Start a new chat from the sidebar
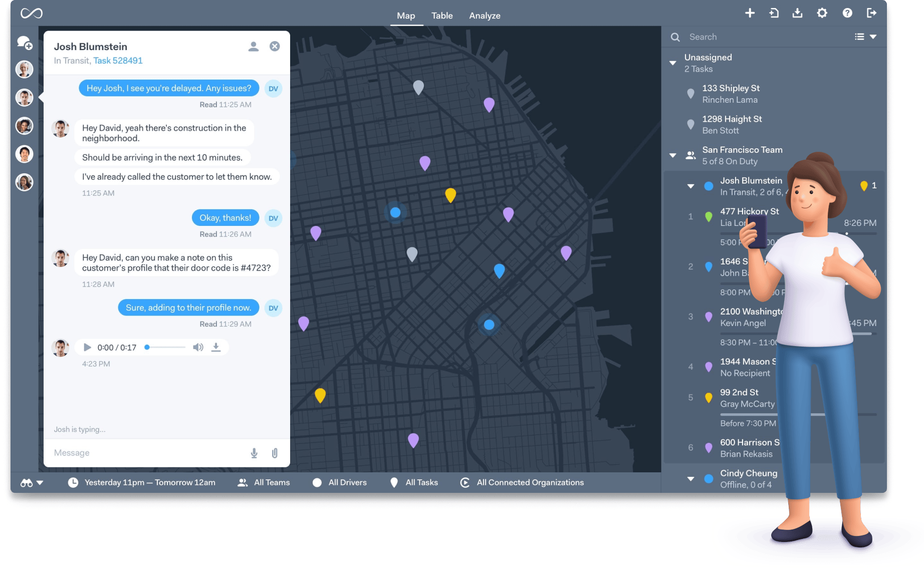The image size is (924, 568). click(25, 43)
